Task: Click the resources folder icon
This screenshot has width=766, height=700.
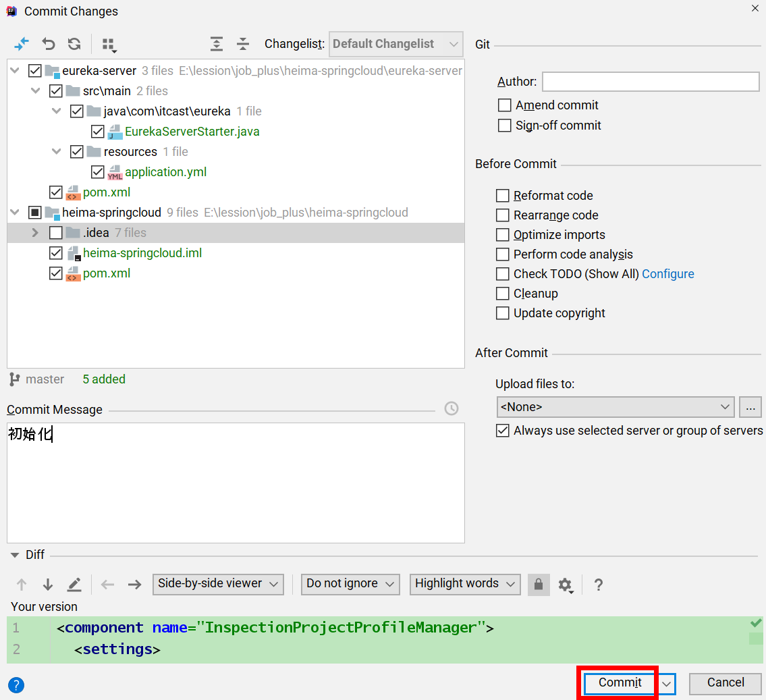Action: (94, 151)
